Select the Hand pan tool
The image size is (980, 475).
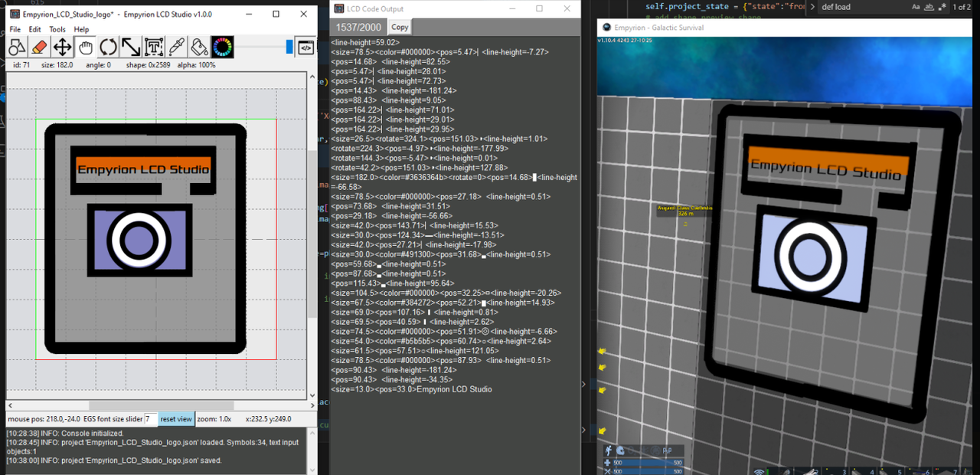pos(86,47)
